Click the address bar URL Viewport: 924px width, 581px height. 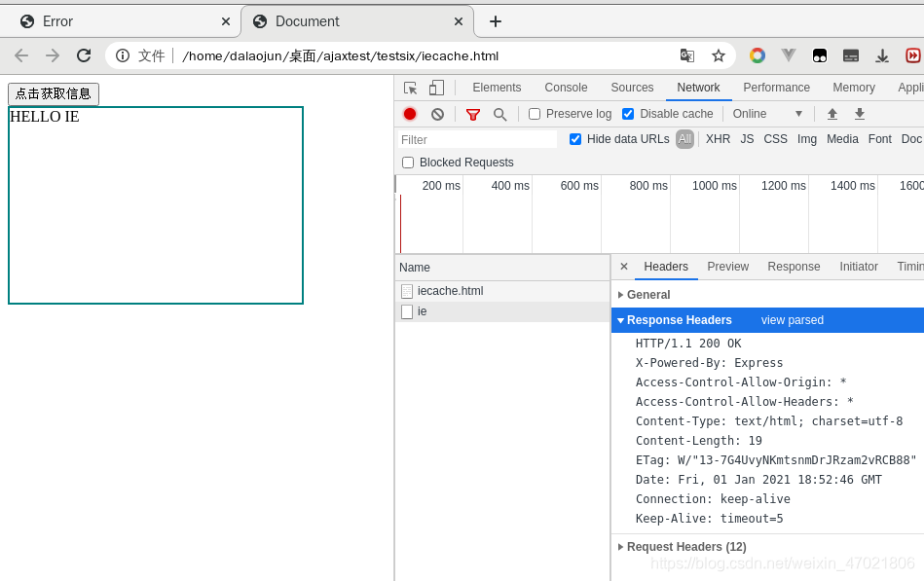[341, 56]
